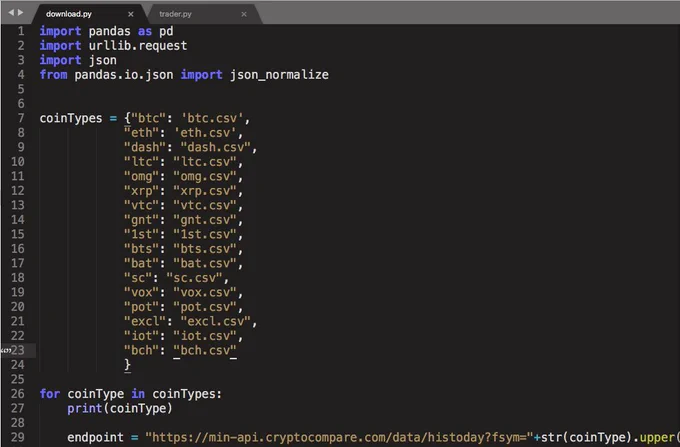Click the 'coinTypes' variable on line 7

tap(71, 118)
